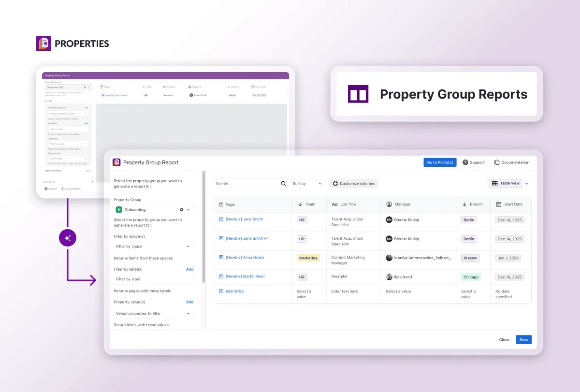Click the Page column header
The height and width of the screenshot is (392, 580).
253,204
